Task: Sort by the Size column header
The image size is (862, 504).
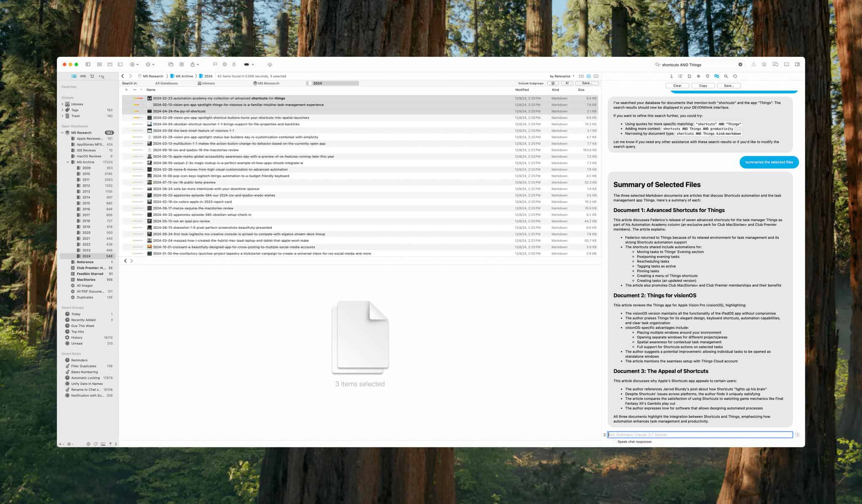Action: 581,90
